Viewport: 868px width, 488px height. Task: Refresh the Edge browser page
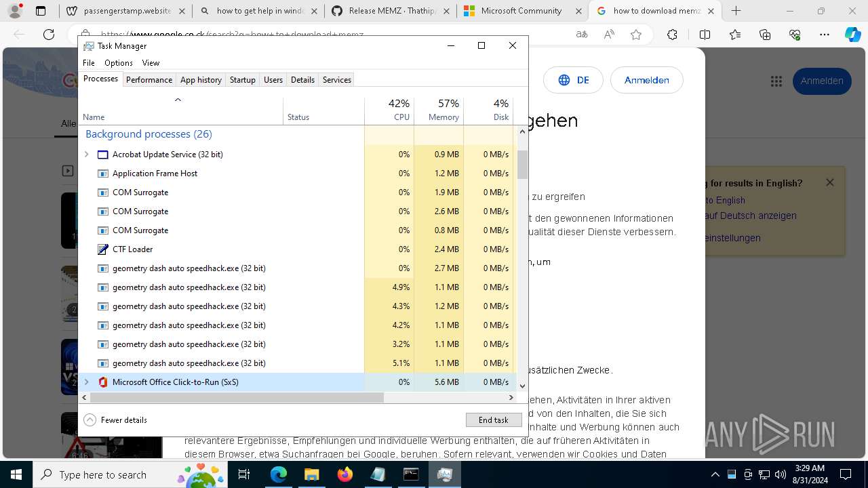[49, 35]
